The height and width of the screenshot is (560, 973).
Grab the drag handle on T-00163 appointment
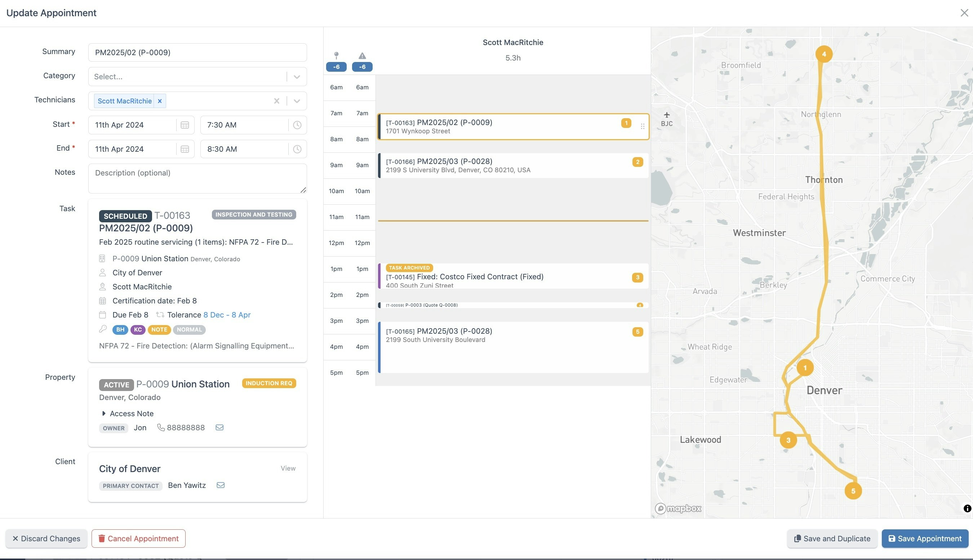642,126
